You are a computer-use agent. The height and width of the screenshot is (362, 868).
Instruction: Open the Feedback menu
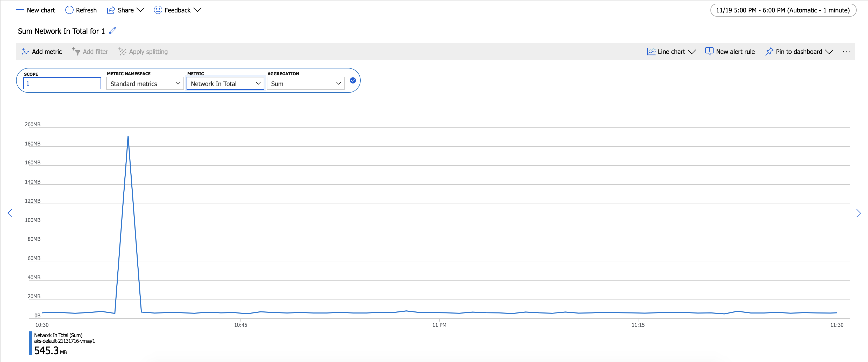point(177,10)
